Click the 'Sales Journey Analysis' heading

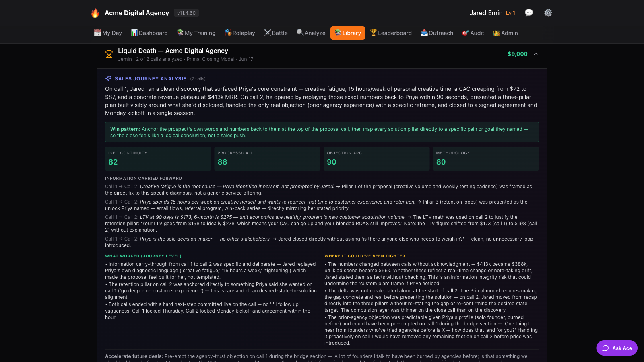pos(151,78)
